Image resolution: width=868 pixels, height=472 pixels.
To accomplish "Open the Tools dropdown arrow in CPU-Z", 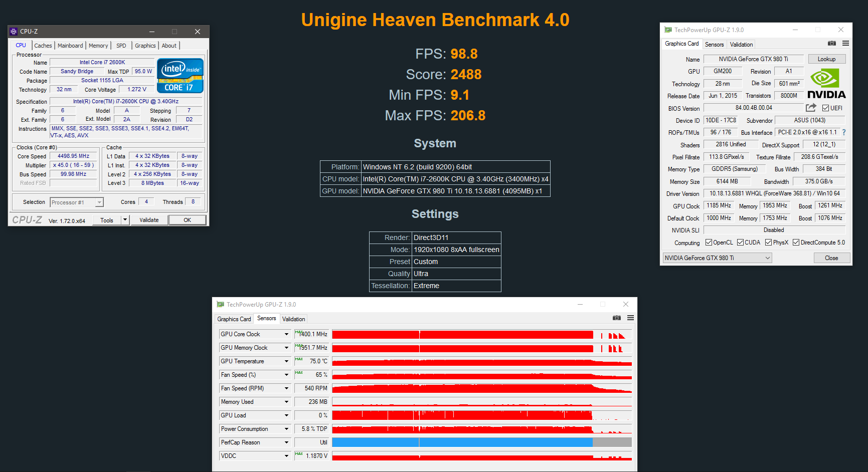I will coord(125,220).
